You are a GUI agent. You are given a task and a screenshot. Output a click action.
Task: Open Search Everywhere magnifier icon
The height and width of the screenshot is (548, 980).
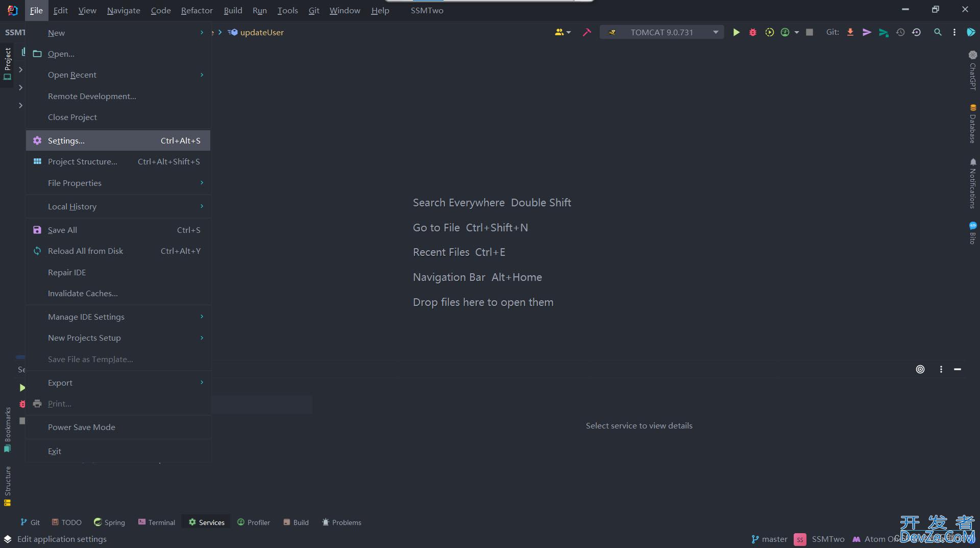938,32
